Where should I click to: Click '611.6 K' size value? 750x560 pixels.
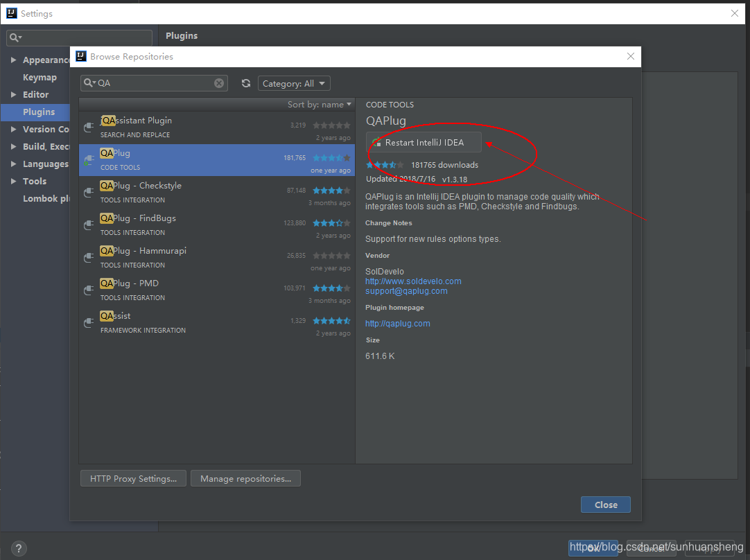coord(380,356)
